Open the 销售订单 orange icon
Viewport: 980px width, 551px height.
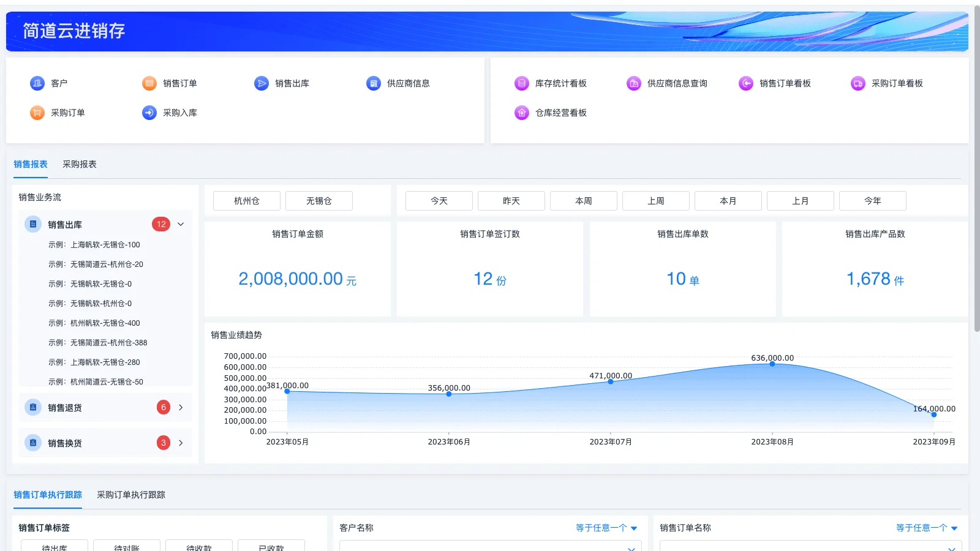pyautogui.click(x=149, y=83)
